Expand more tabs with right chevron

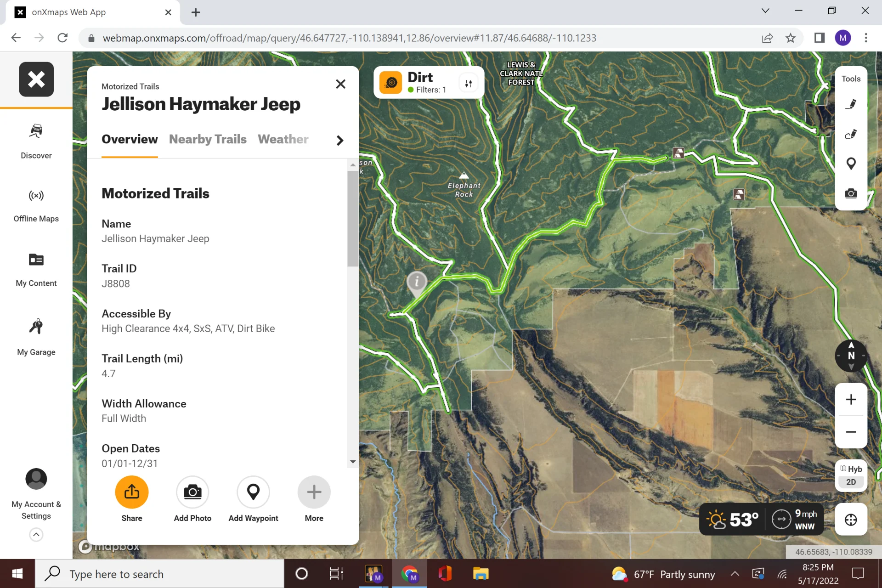click(x=340, y=140)
